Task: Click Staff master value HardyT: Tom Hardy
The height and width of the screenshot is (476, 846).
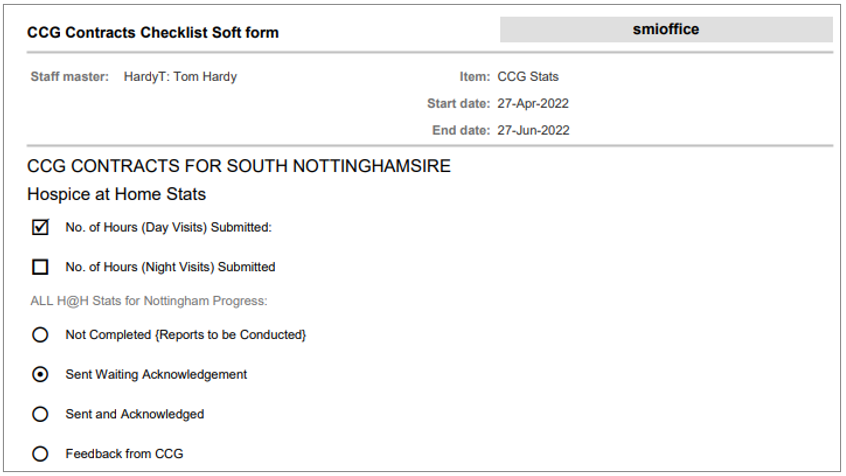Action: pyautogui.click(x=180, y=76)
